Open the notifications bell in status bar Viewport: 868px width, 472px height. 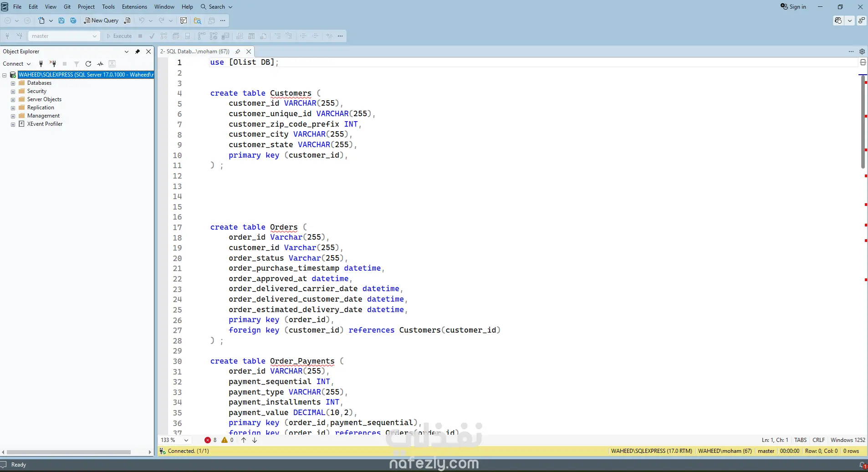pyautogui.click(x=862, y=465)
